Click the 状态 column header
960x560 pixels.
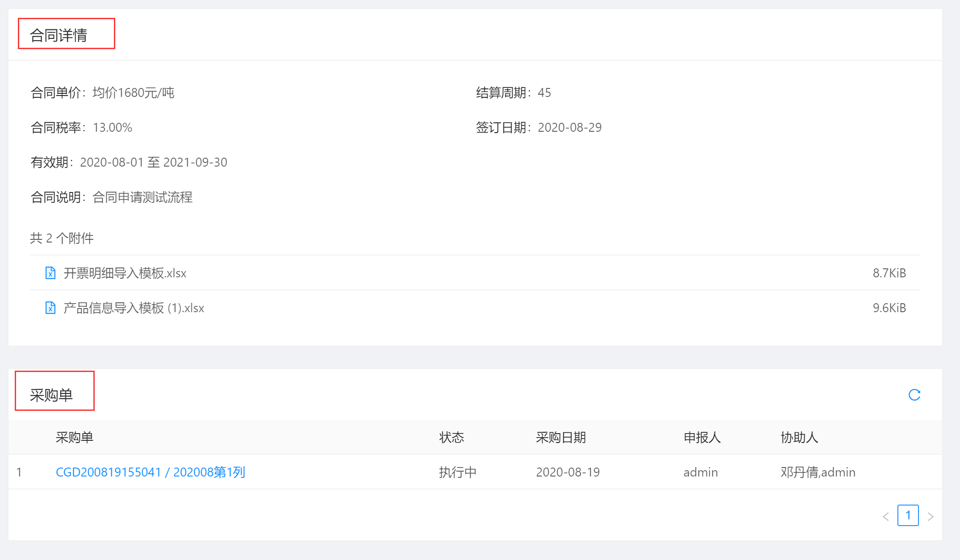click(x=451, y=437)
